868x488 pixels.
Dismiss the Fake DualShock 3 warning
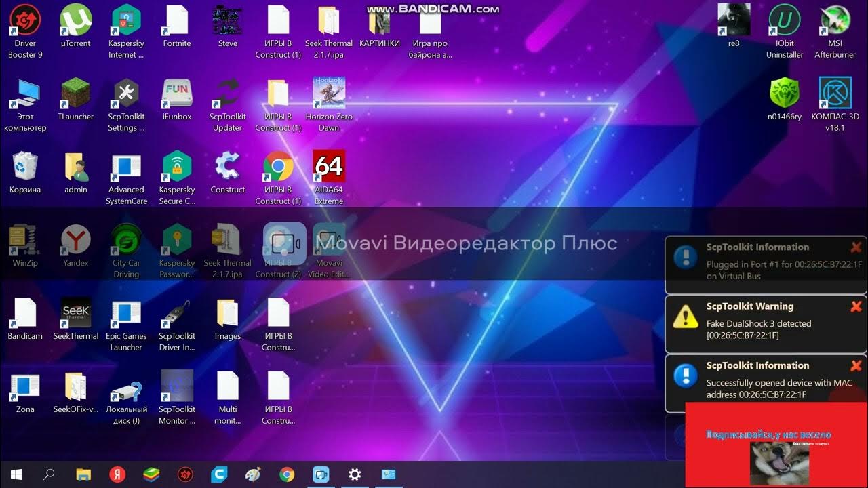856,306
